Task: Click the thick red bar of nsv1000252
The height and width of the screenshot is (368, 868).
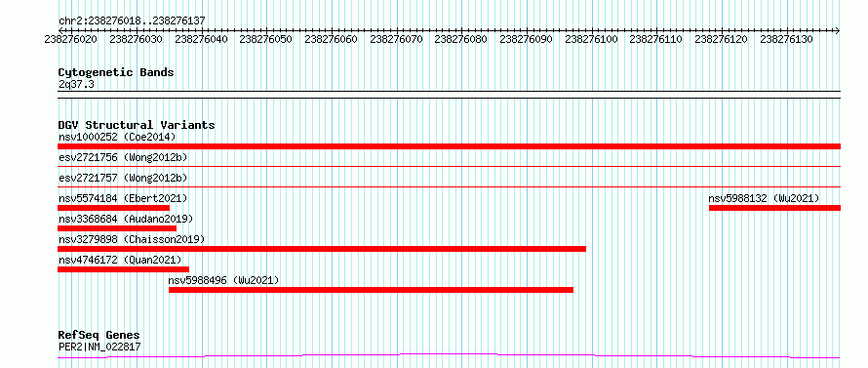Action: click(x=449, y=146)
